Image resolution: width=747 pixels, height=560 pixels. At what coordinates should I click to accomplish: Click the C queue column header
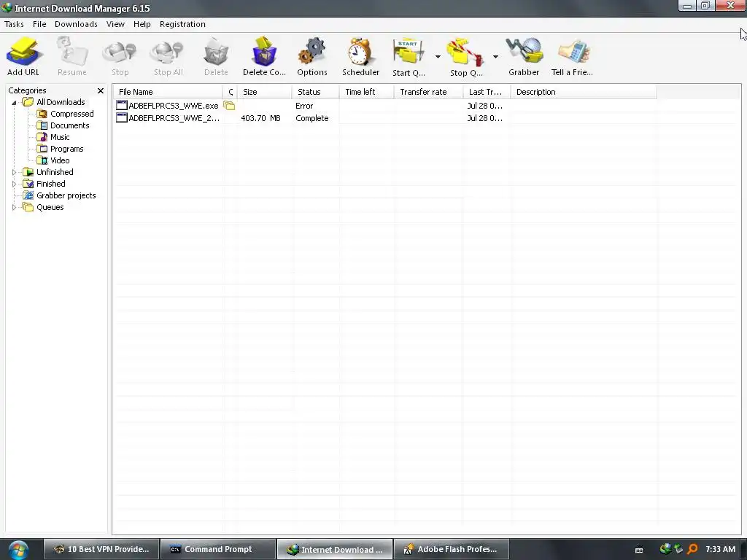tap(230, 91)
